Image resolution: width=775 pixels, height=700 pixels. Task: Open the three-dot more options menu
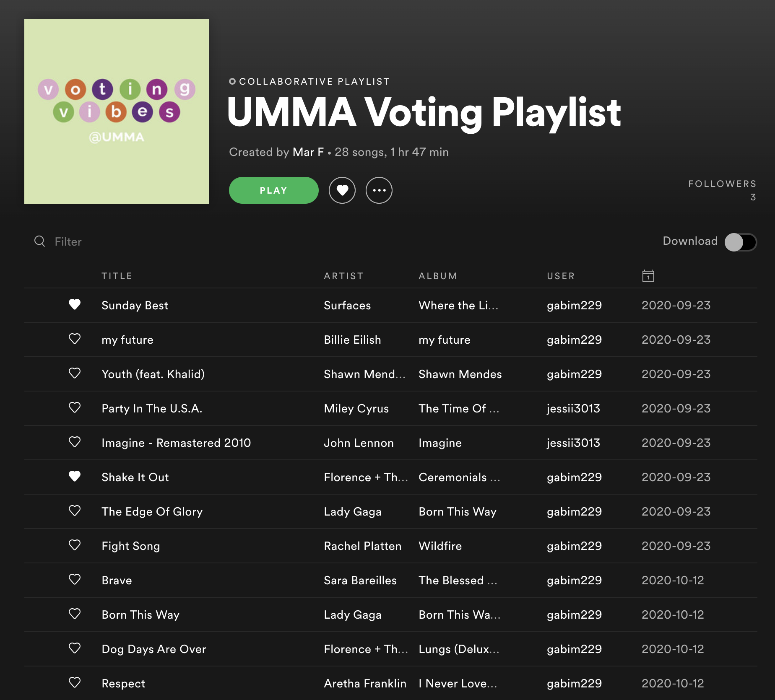(379, 190)
